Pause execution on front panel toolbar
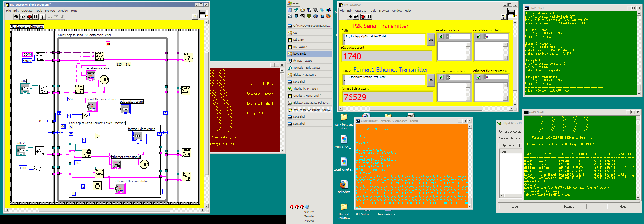Viewport: 644px width, 224px height. [x=369, y=17]
